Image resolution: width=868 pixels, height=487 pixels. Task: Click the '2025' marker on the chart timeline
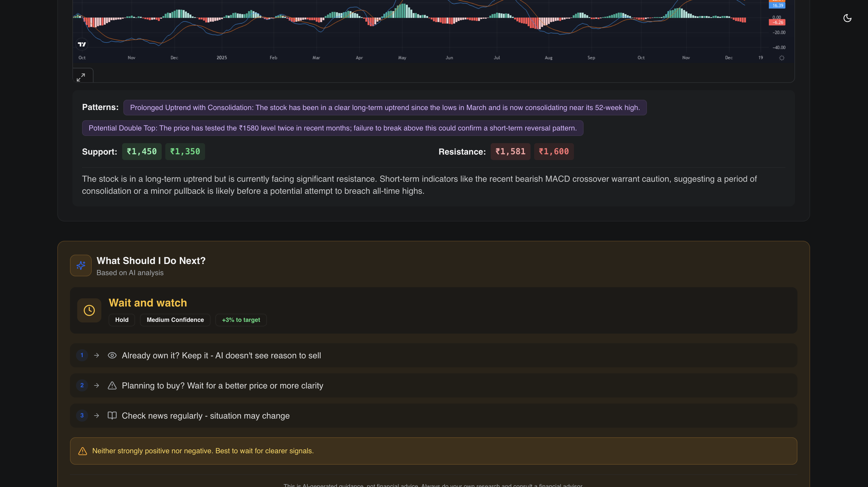[221, 58]
